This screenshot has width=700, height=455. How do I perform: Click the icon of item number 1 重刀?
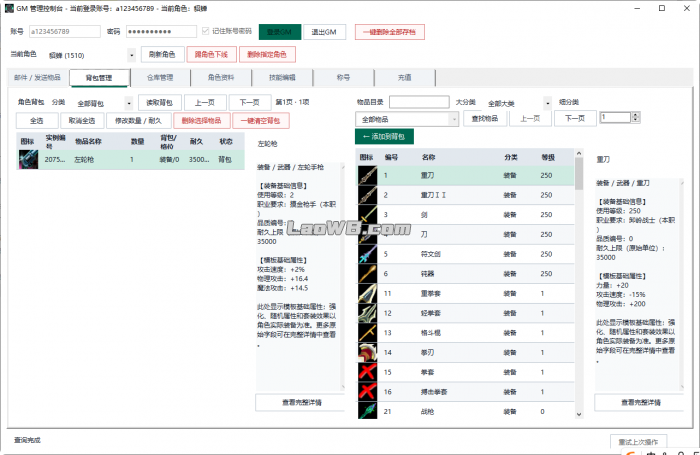367,175
